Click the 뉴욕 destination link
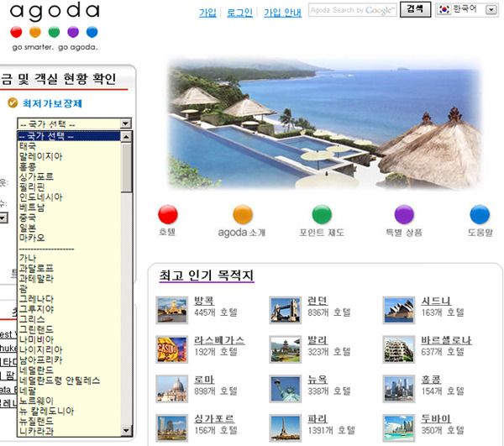This screenshot has height=446, width=504. 318,380
